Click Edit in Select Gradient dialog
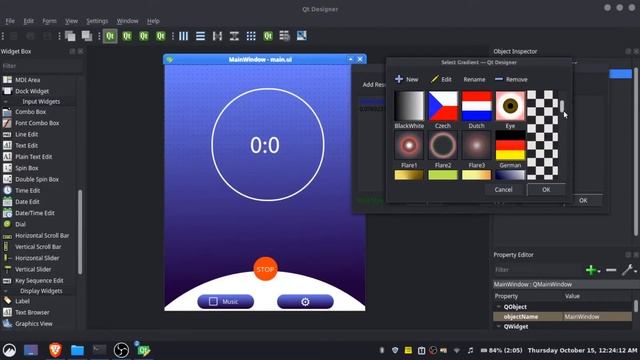 pos(441,79)
